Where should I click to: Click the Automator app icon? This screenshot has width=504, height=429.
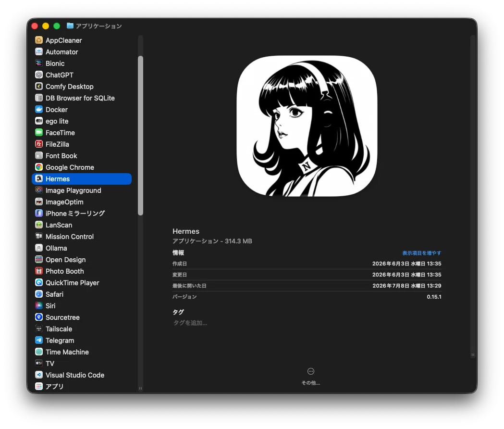pyautogui.click(x=39, y=52)
